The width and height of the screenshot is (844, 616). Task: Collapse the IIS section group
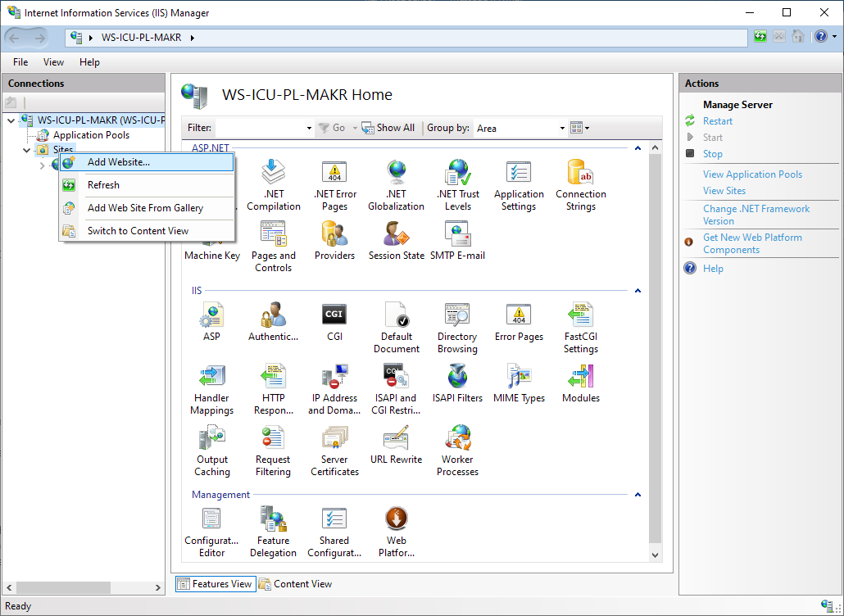click(638, 291)
